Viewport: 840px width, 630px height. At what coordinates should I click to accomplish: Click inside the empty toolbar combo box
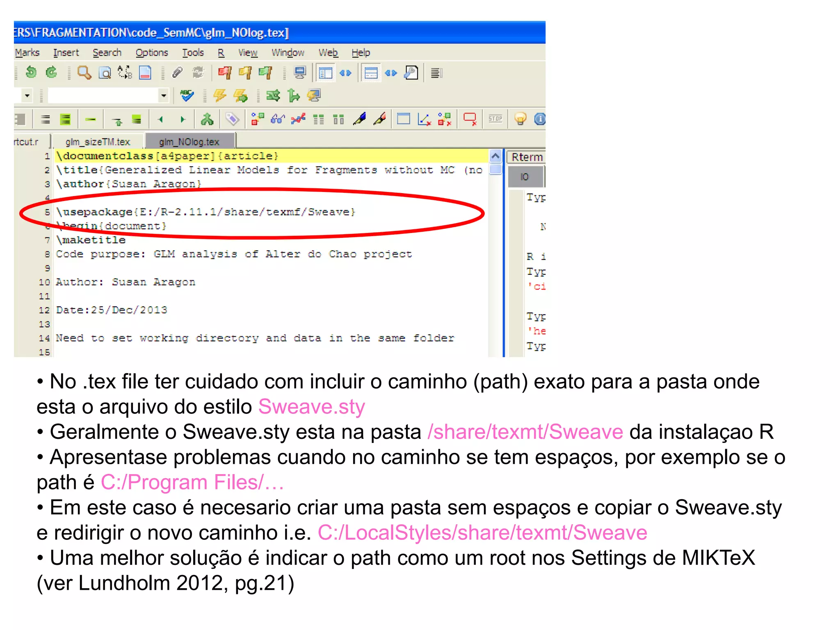(103, 96)
